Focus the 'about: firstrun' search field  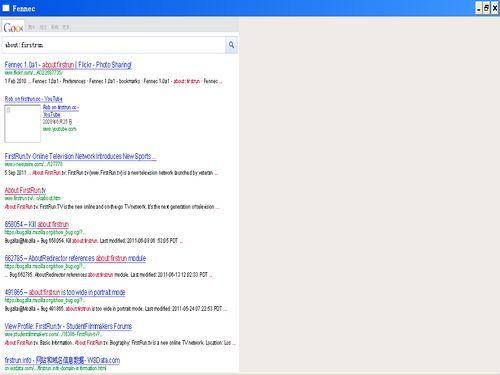point(114,45)
